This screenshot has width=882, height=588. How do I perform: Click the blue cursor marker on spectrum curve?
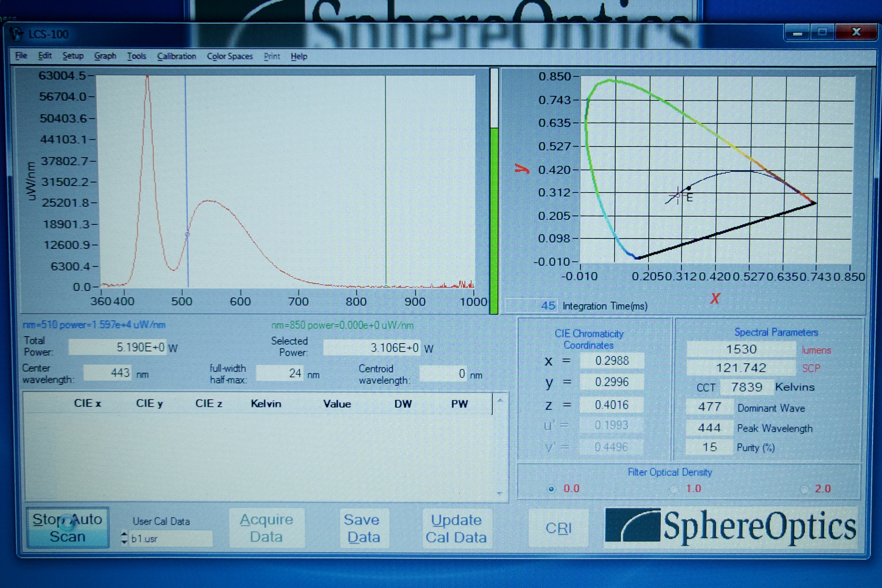tap(187, 234)
